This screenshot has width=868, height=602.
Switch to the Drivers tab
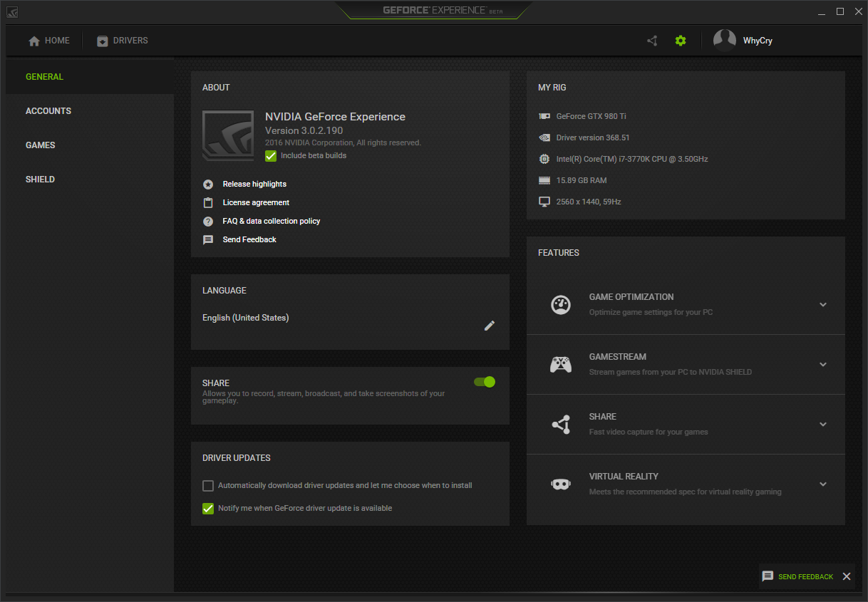pyautogui.click(x=123, y=41)
